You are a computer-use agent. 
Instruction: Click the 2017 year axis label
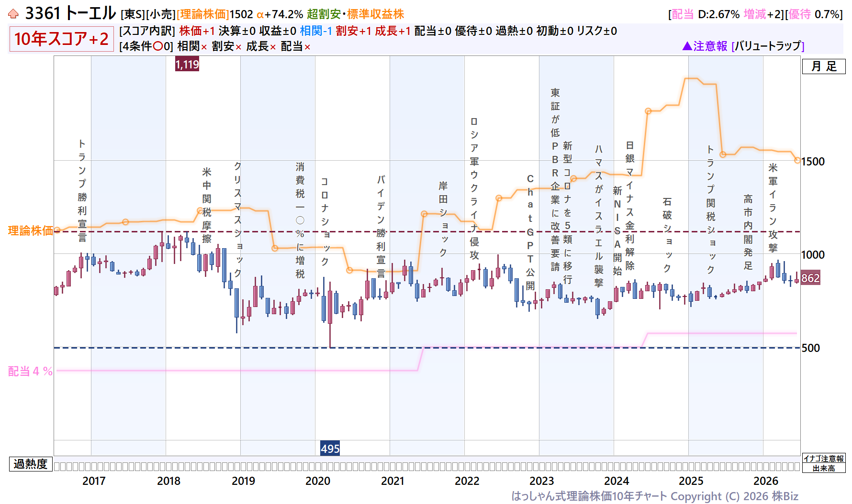(94, 481)
